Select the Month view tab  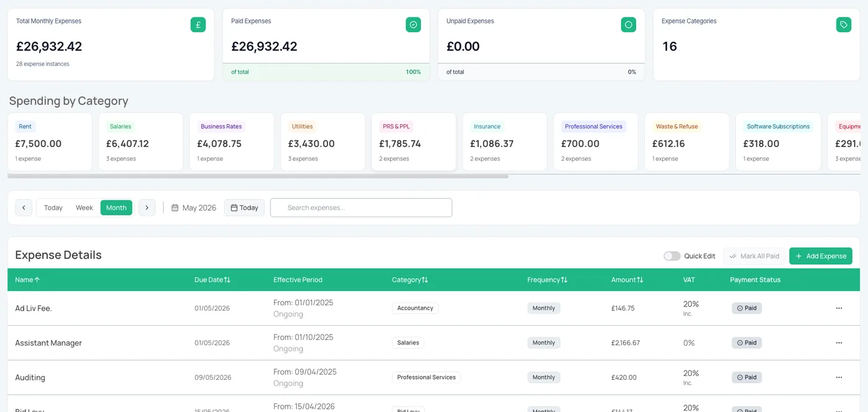[x=117, y=208]
